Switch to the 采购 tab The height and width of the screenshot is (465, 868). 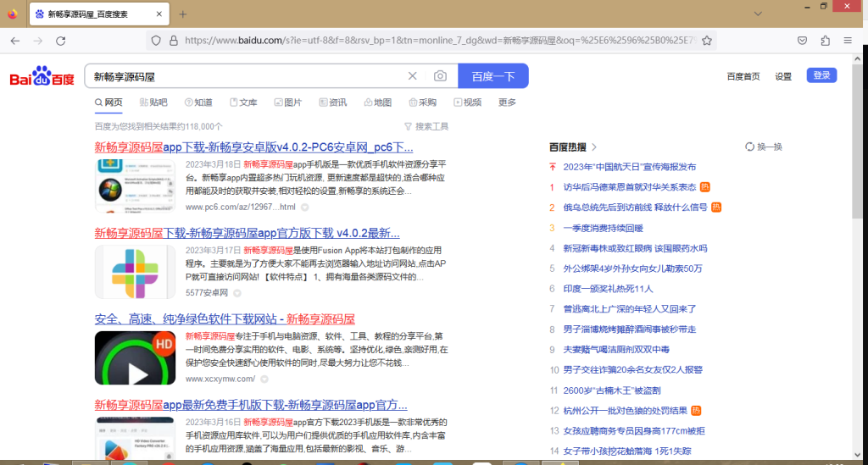422,102
